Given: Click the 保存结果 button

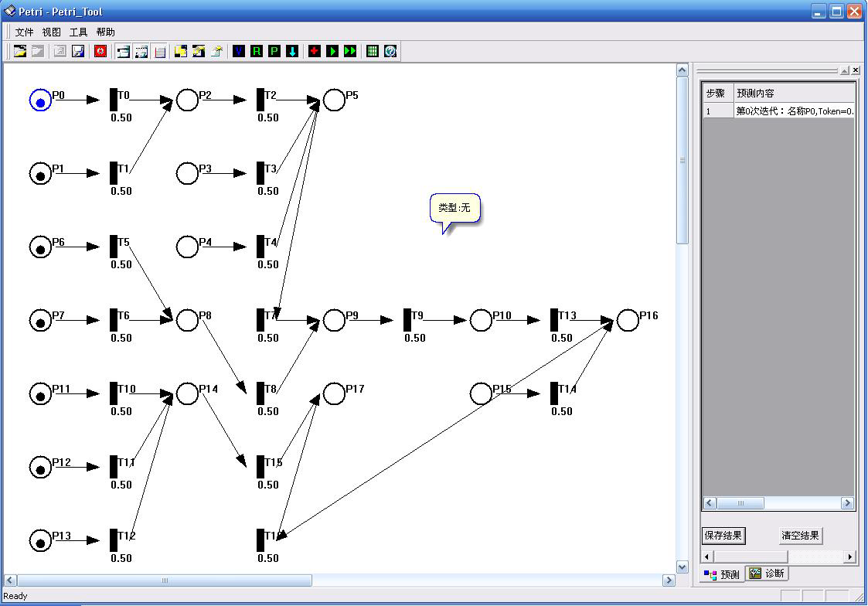Looking at the screenshot, I should 723,536.
